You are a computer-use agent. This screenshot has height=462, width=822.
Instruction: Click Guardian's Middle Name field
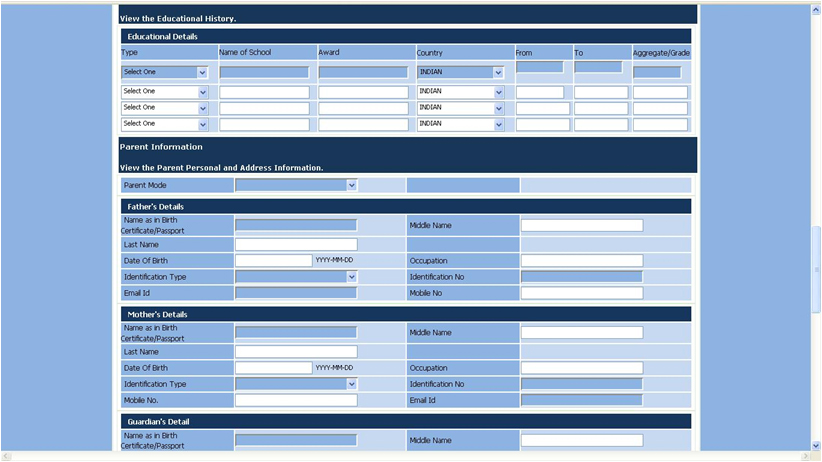coord(582,440)
